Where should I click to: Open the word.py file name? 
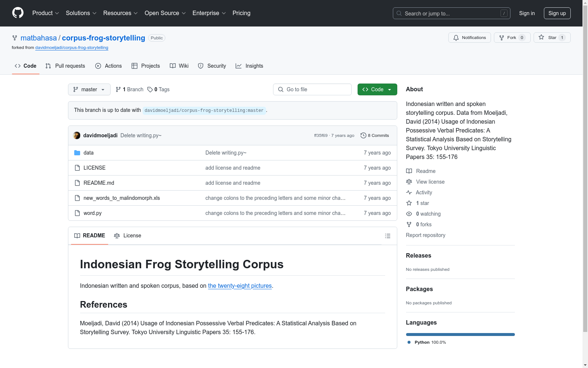tap(93, 213)
